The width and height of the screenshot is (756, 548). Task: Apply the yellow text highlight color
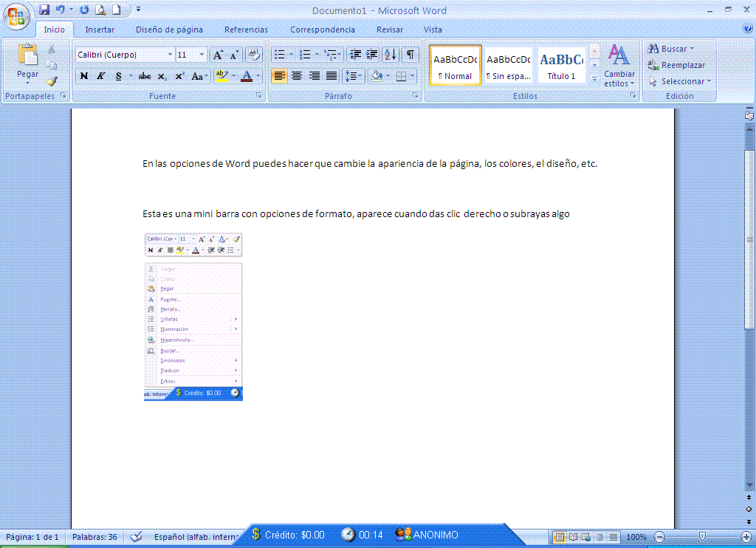click(221, 76)
